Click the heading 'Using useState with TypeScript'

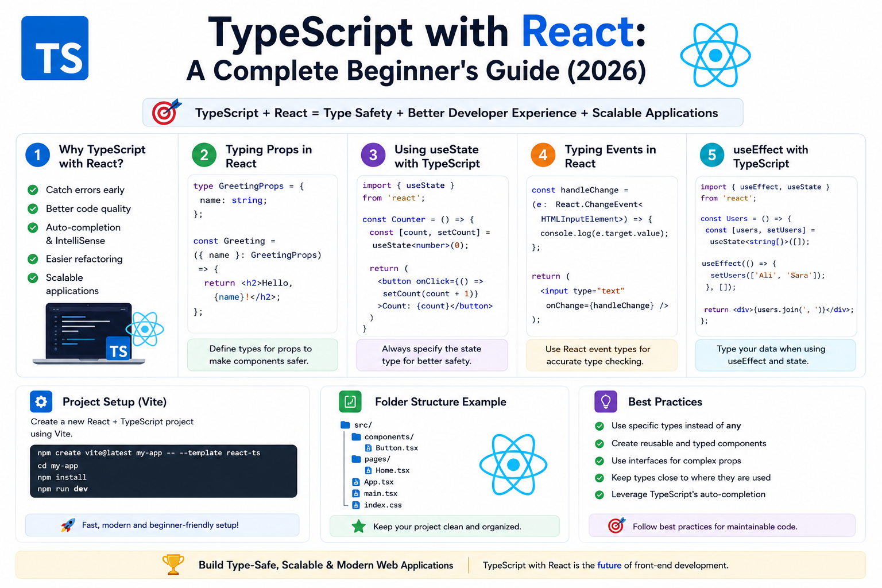[x=437, y=156]
